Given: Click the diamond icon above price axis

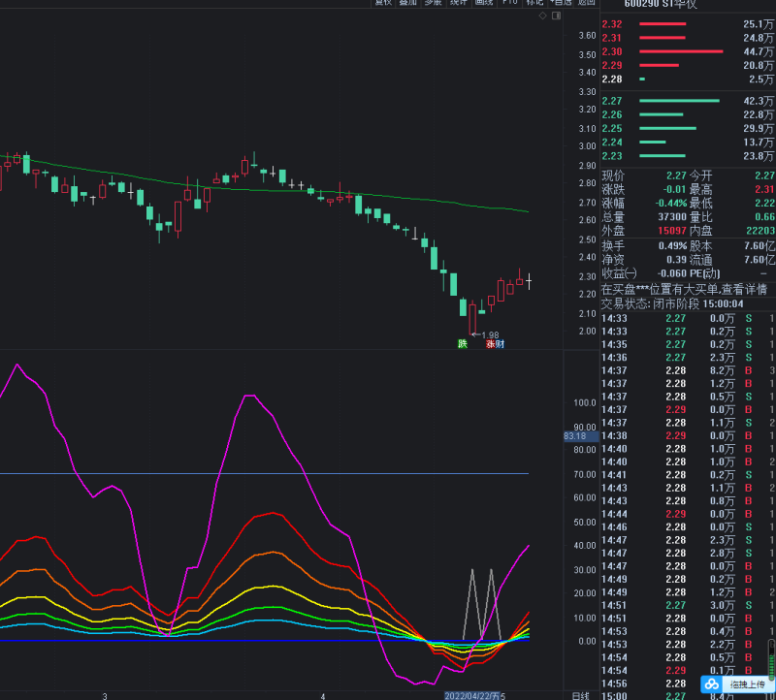Looking at the screenshot, I should tap(540, 16).
